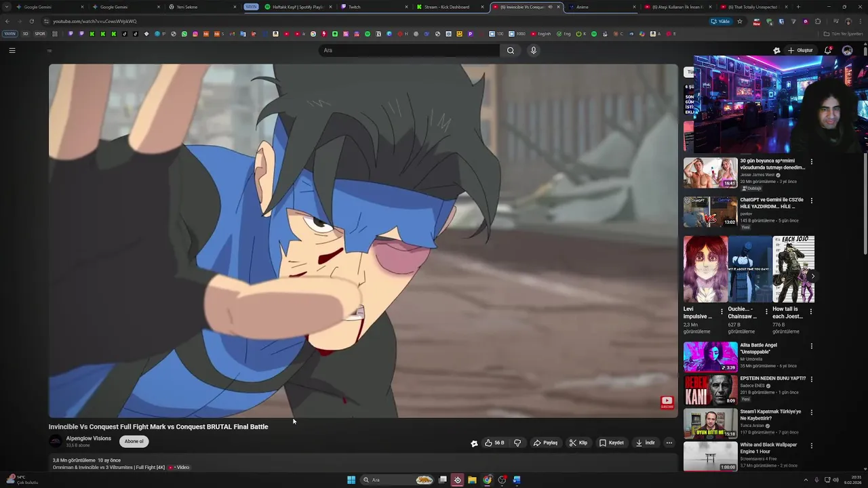Click the youtube.com address bar
The width and height of the screenshot is (868, 488).
click(373, 21)
